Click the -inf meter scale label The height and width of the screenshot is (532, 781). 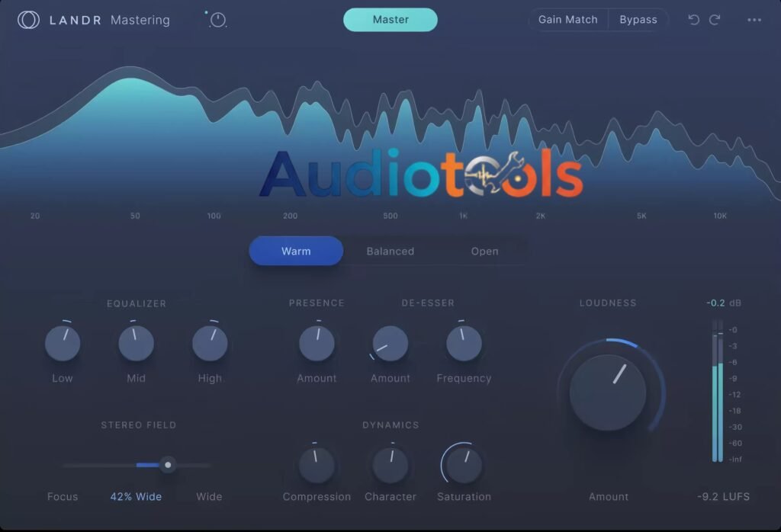pos(735,460)
